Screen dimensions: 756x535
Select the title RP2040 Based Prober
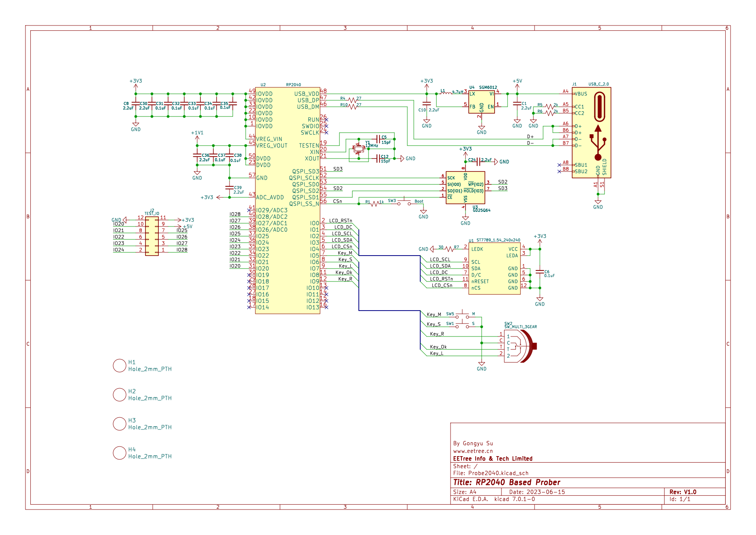tap(507, 482)
